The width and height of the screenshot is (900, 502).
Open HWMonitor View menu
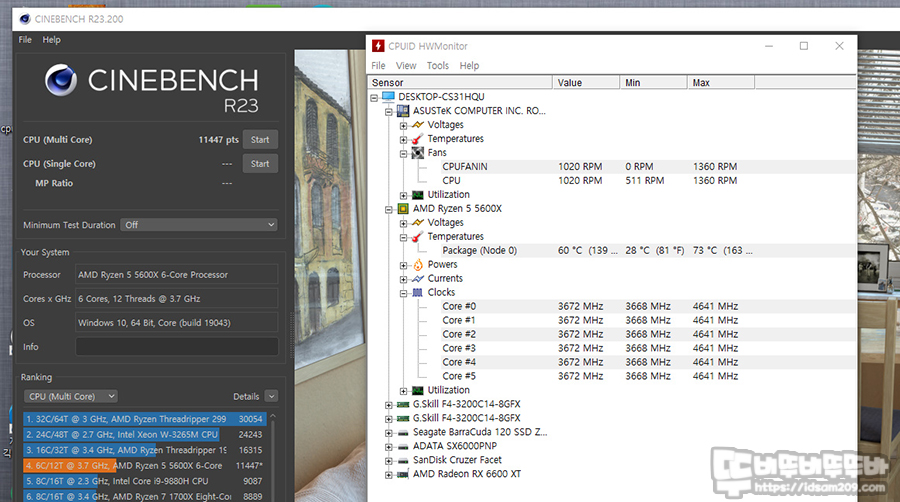pyautogui.click(x=406, y=65)
